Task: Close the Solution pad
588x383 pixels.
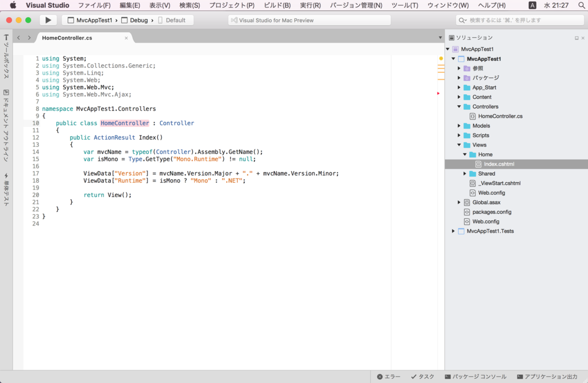Action: (x=583, y=38)
